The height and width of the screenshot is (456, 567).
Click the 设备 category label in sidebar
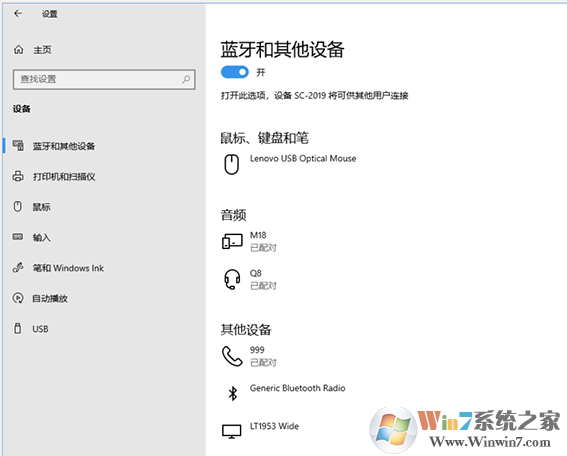tap(22, 108)
